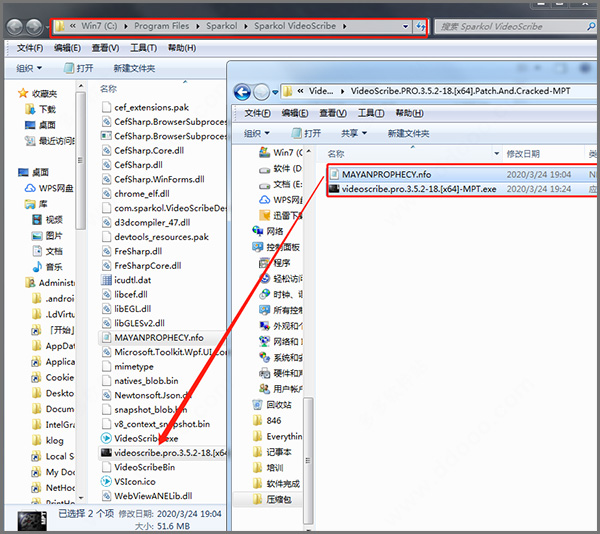
Task: Select the videoscribe.pro.3.5.2-18 exe in the Sparkol folder
Action: 163,453
